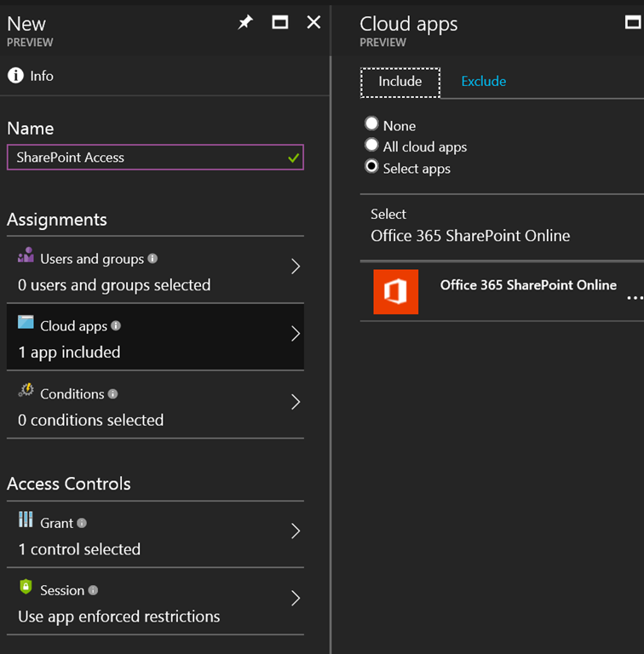Viewport: 644px width, 654px height.
Task: Select the None radio option
Action: [371, 124]
